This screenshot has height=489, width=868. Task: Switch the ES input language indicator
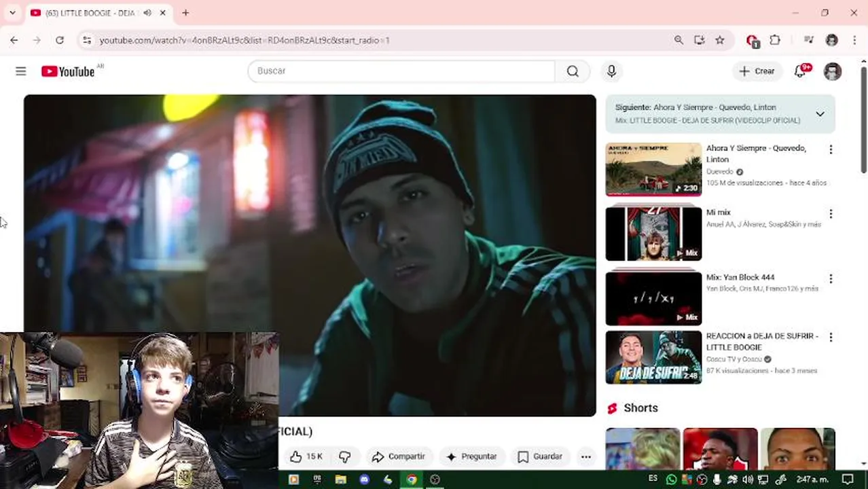653,478
